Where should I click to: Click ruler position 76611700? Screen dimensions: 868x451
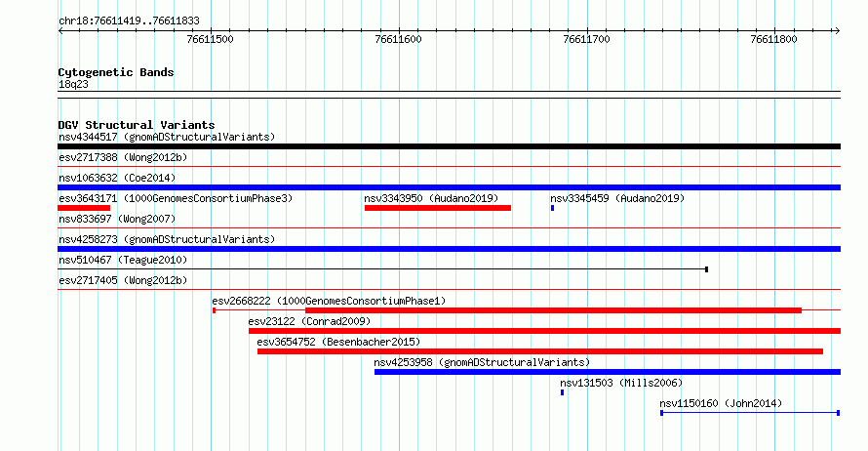(586, 39)
